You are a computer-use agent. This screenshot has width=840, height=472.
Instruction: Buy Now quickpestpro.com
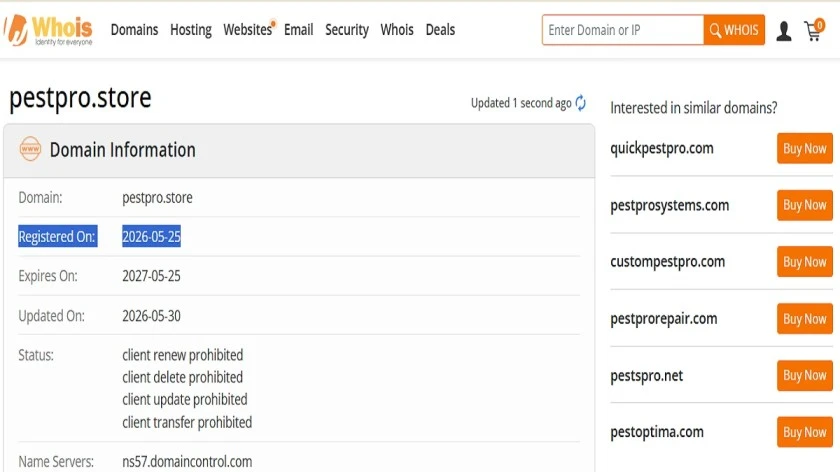[x=805, y=148]
